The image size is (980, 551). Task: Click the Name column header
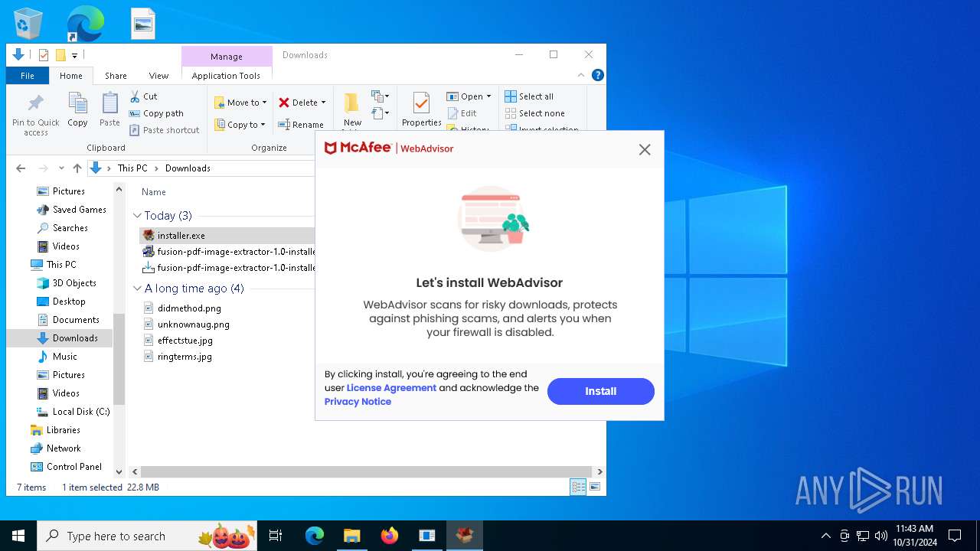click(154, 192)
